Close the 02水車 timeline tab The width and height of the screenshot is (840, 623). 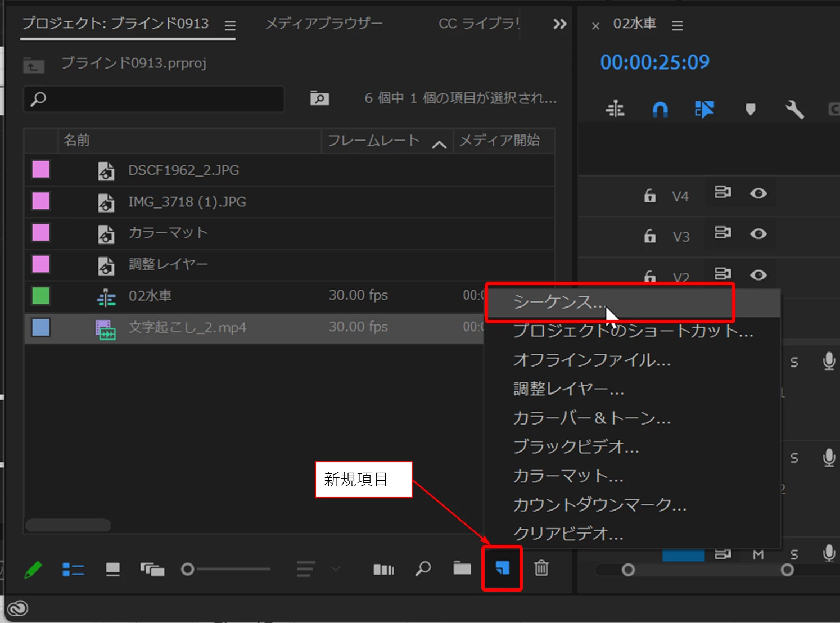pyautogui.click(x=595, y=26)
